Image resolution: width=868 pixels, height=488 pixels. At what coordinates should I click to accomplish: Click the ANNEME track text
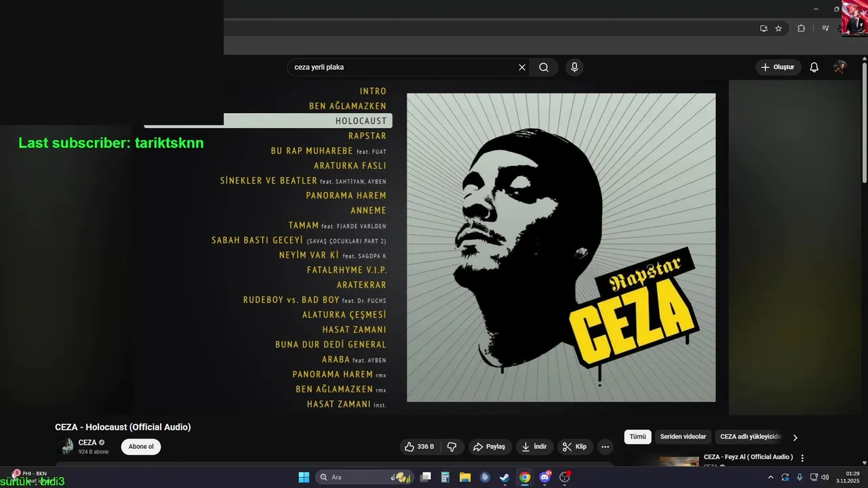(x=368, y=210)
